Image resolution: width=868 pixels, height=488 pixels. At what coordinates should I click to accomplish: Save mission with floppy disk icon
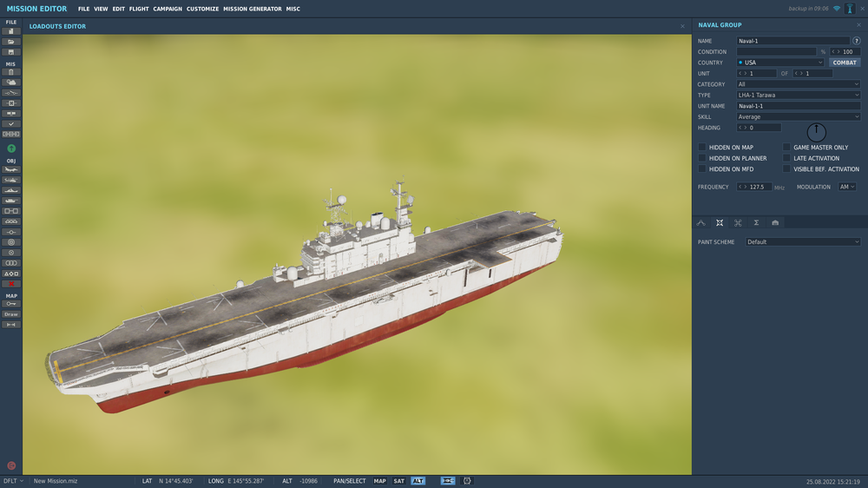click(11, 52)
